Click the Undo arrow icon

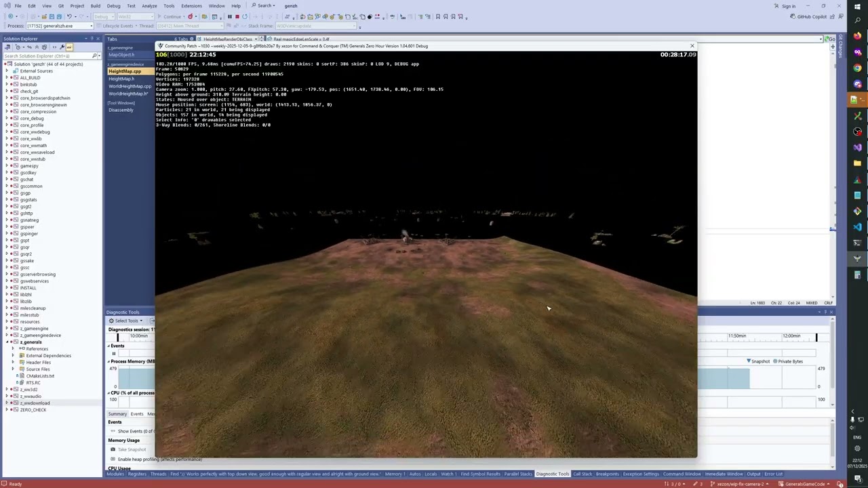tap(69, 16)
